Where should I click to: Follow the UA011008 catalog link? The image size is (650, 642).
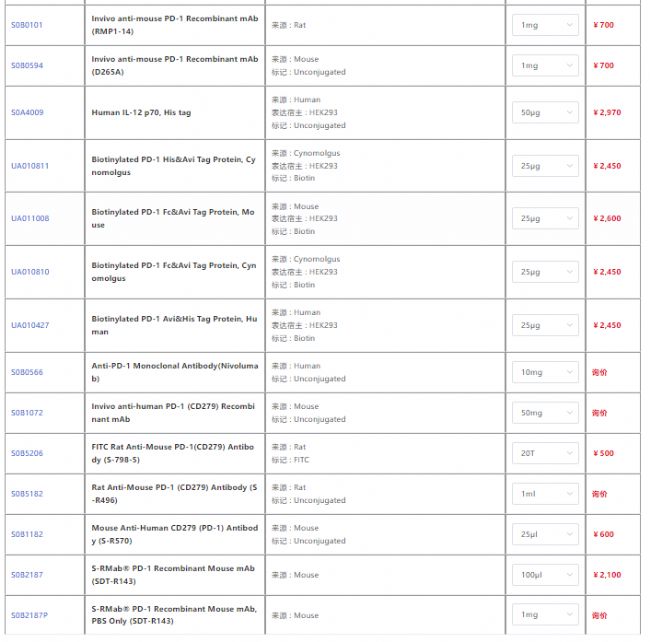coord(30,218)
